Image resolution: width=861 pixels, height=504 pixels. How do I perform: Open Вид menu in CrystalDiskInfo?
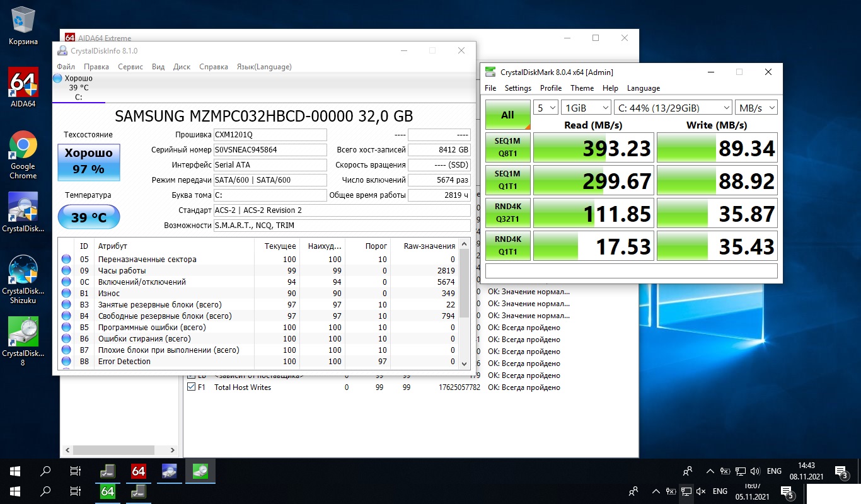pyautogui.click(x=158, y=67)
